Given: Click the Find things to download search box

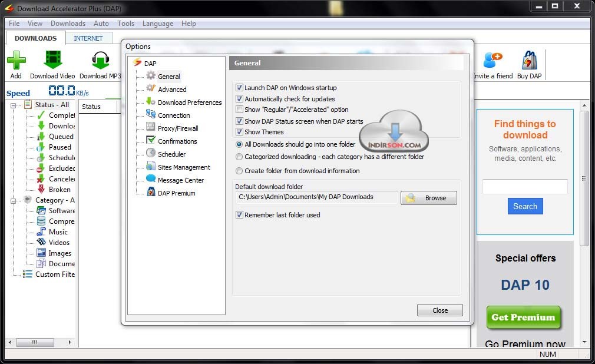Looking at the screenshot, I should (525, 187).
